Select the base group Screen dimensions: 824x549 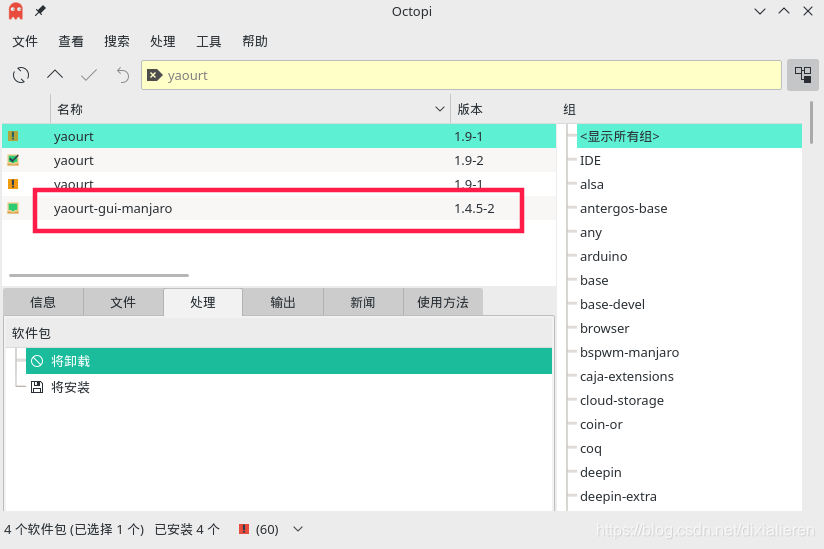pyautogui.click(x=594, y=281)
